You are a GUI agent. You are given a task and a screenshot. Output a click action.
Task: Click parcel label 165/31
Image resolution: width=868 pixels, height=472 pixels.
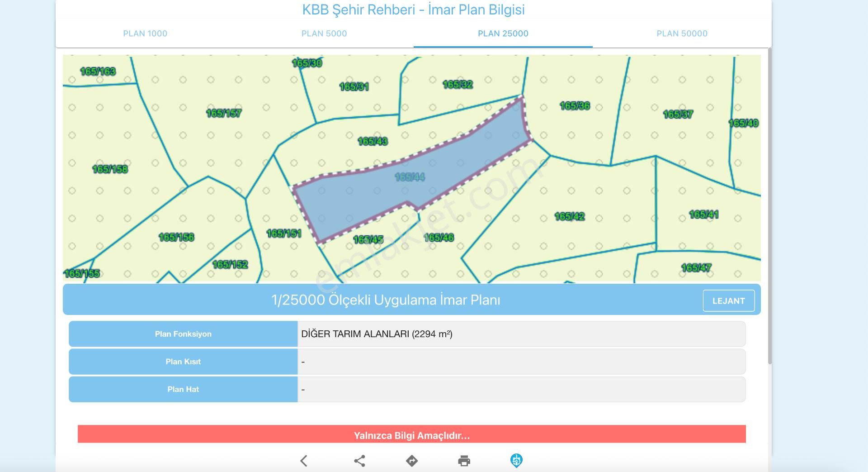coord(354,86)
